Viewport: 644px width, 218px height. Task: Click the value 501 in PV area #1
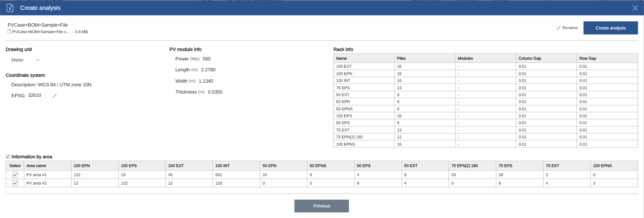[x=219, y=175]
